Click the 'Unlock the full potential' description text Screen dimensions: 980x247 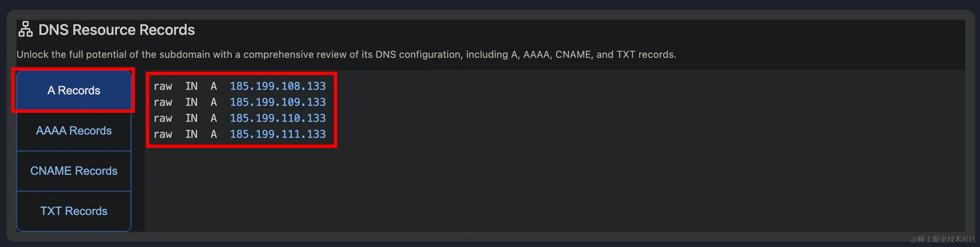[x=346, y=55]
